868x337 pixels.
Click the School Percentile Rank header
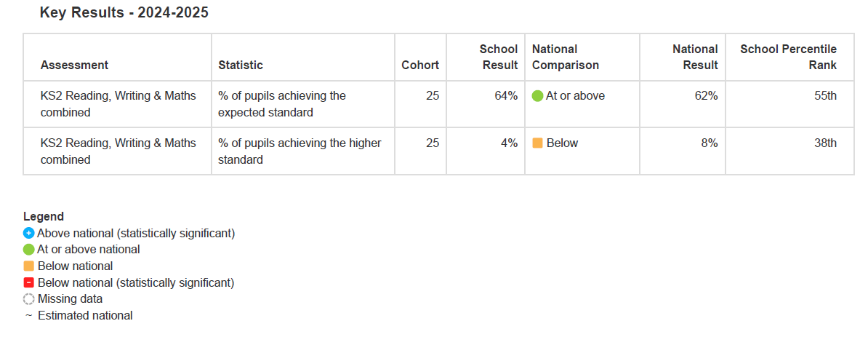coord(788,57)
